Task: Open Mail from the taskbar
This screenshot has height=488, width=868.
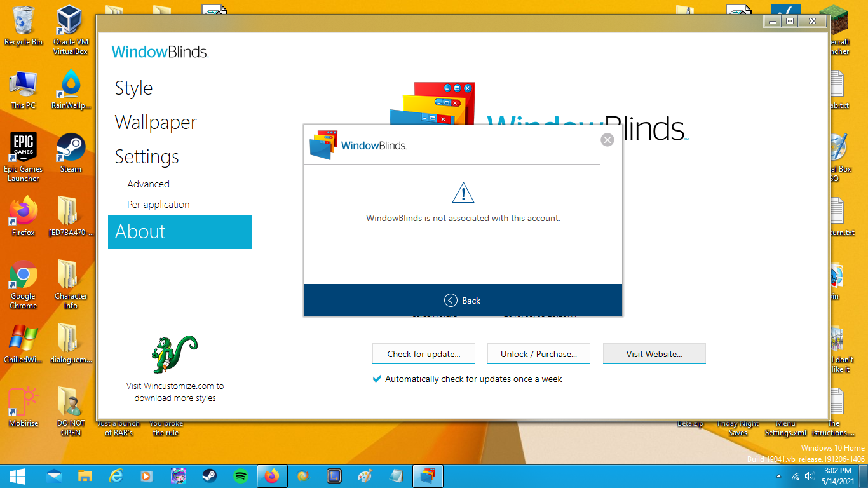Action: coord(54,476)
